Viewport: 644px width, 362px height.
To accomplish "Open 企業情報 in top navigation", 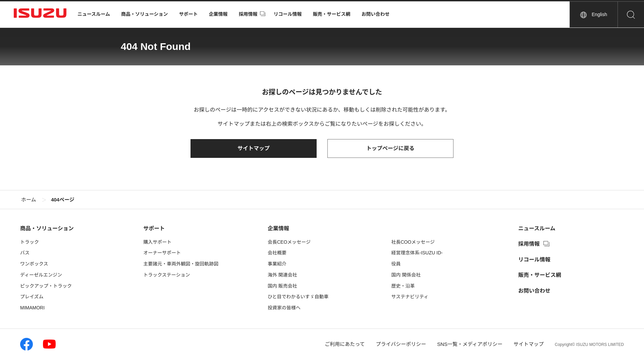I will coord(218,14).
